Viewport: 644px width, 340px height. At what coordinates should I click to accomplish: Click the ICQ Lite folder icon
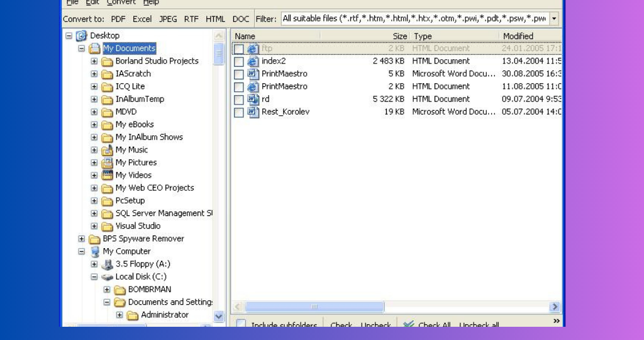pos(107,87)
